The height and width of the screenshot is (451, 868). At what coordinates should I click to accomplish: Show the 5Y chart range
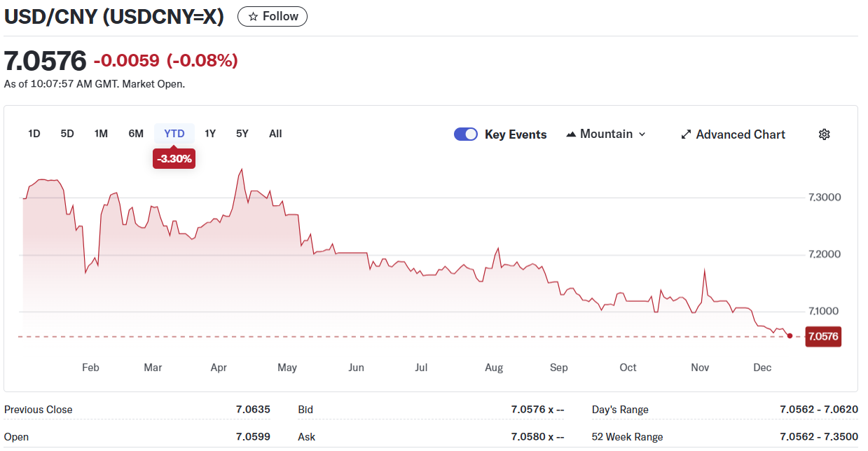(x=242, y=134)
